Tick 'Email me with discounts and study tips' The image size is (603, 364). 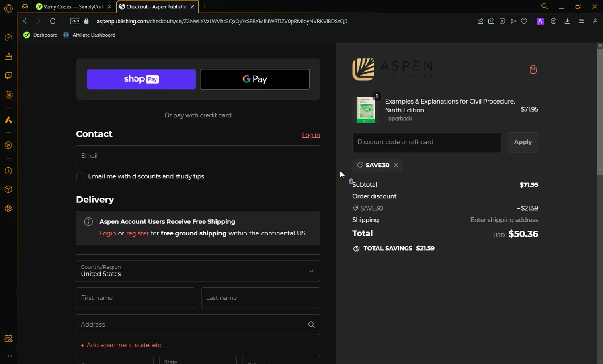(x=80, y=176)
